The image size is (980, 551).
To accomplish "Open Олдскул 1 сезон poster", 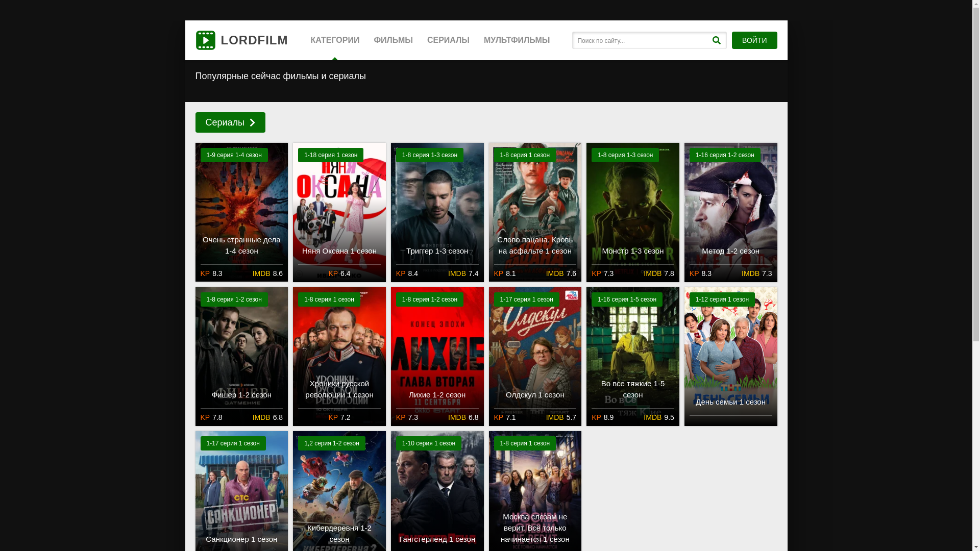I will click(535, 357).
